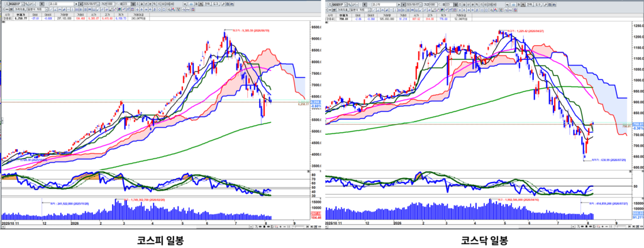Select the 코스닥 name field
The width and height of the screenshot is (644, 248).
click(384, 4)
